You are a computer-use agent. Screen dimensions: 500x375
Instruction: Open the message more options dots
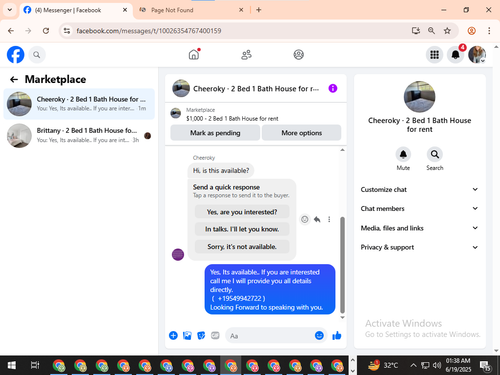pos(329,219)
